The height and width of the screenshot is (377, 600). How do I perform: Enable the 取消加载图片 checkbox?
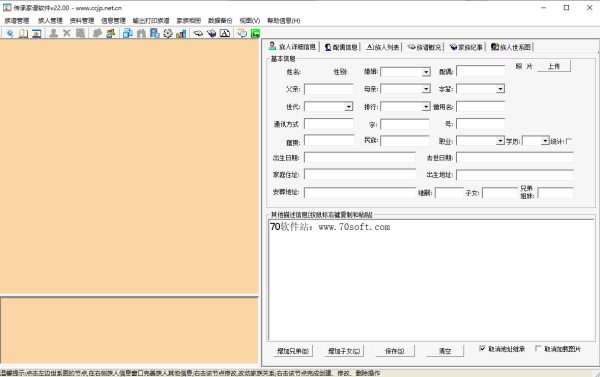(x=538, y=349)
